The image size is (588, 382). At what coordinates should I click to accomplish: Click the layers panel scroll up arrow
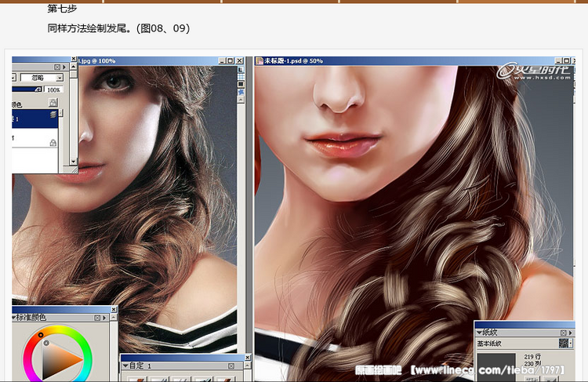click(74, 67)
